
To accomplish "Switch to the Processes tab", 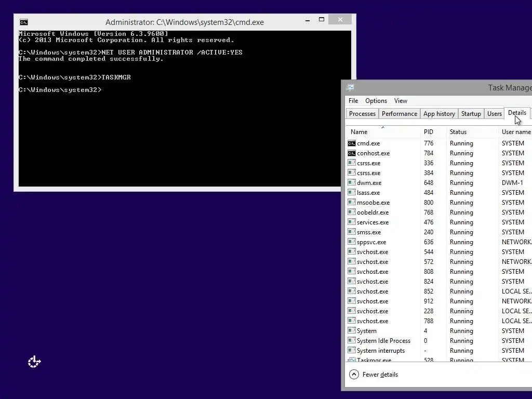I will pyautogui.click(x=362, y=114).
